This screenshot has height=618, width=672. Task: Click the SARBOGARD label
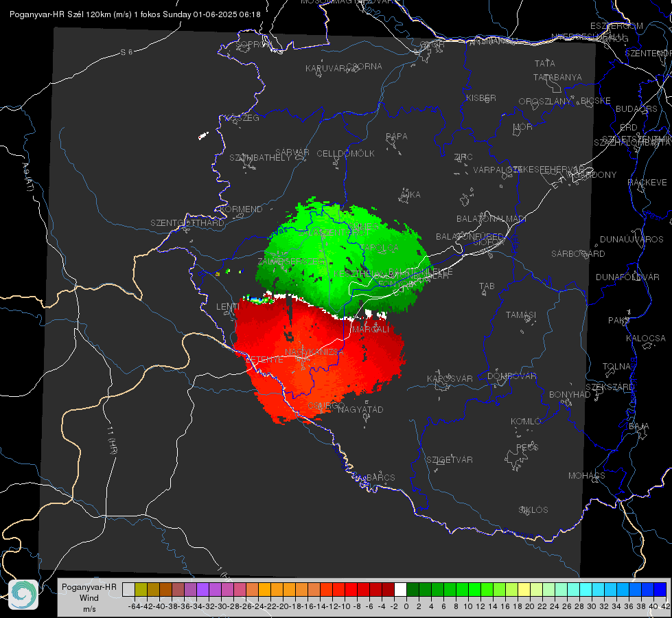[x=578, y=254]
